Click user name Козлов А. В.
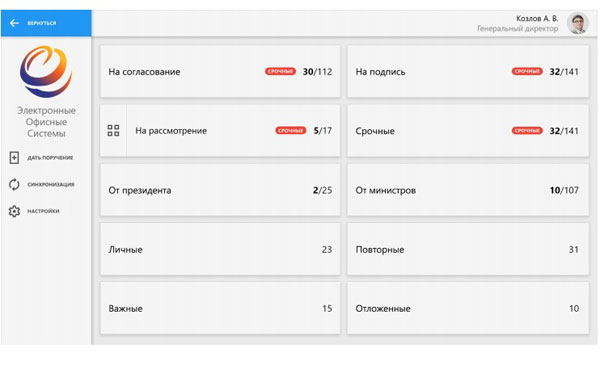This screenshot has height=365, width=600. 537,18
